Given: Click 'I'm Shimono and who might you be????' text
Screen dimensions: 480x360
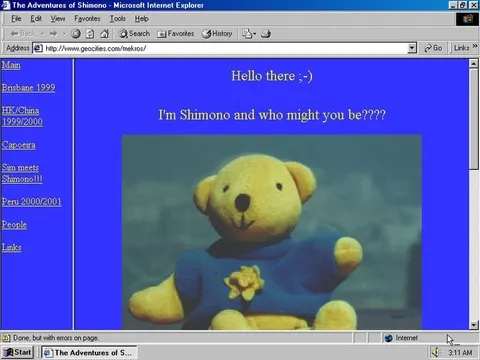Looking at the screenshot, I should 272,115.
